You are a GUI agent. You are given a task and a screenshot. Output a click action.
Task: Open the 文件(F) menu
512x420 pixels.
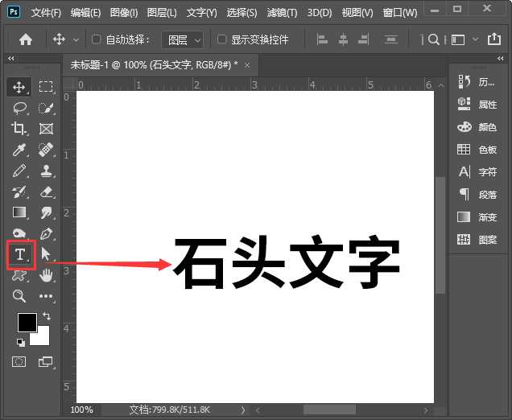46,13
